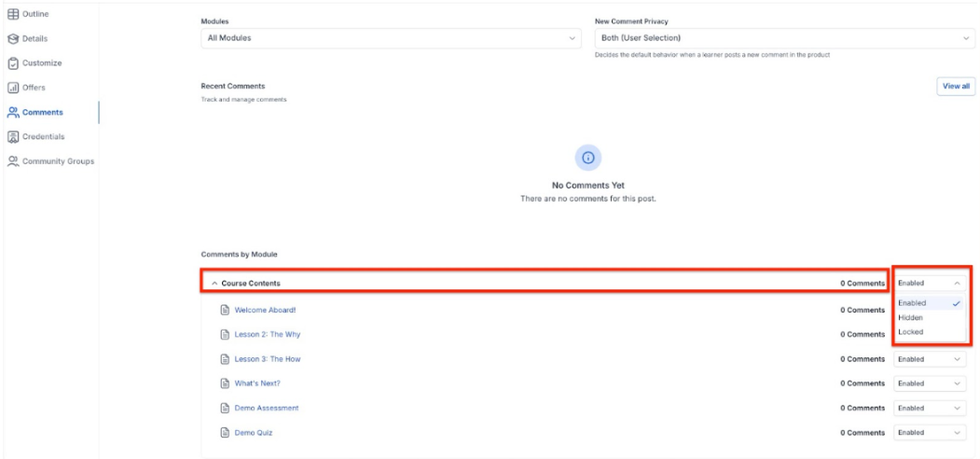The height and width of the screenshot is (459, 980).
Task: Open the All Modules dropdown
Action: 392,38
